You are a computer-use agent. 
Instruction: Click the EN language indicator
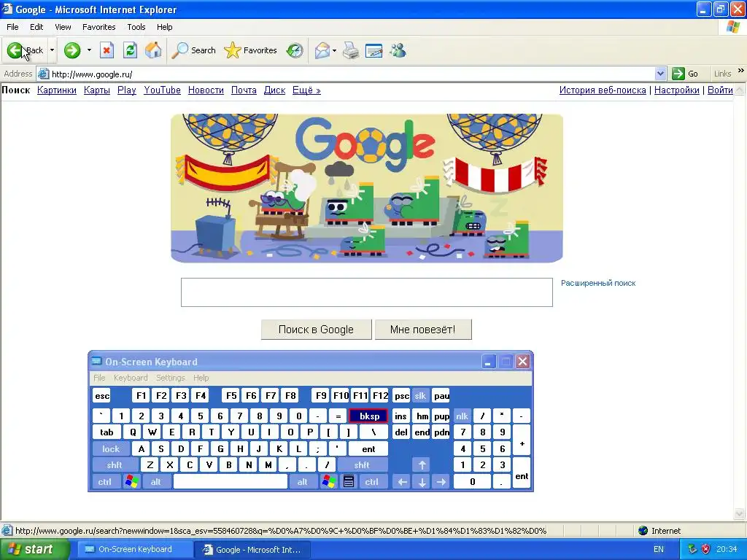point(659,549)
